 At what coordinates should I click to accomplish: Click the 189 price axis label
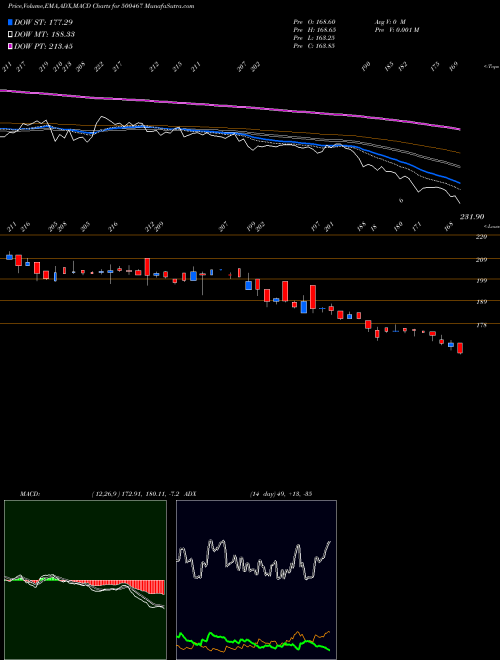pos(481,302)
